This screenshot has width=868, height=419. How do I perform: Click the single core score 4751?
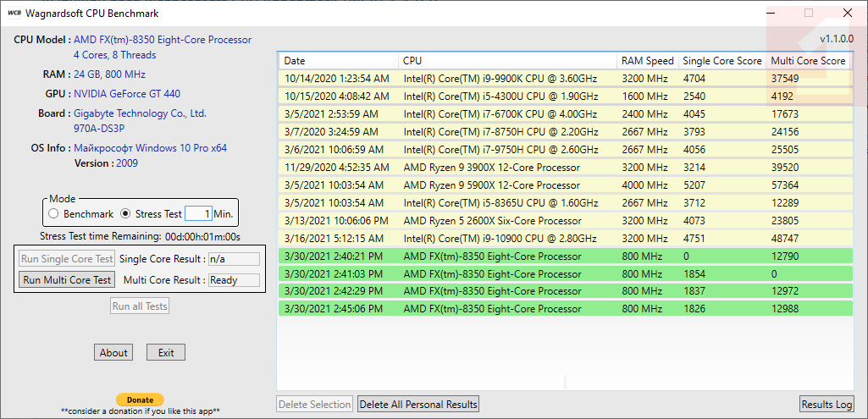tap(694, 239)
